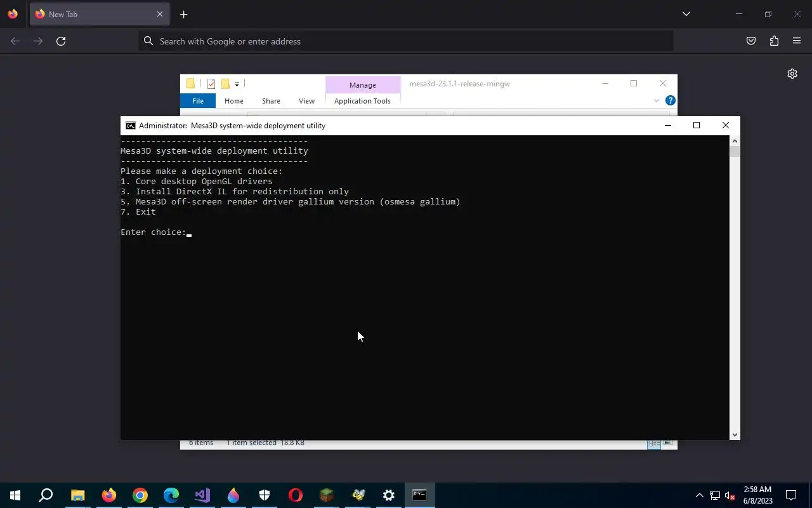Expand the Explorer ribbon chevron

click(657, 100)
